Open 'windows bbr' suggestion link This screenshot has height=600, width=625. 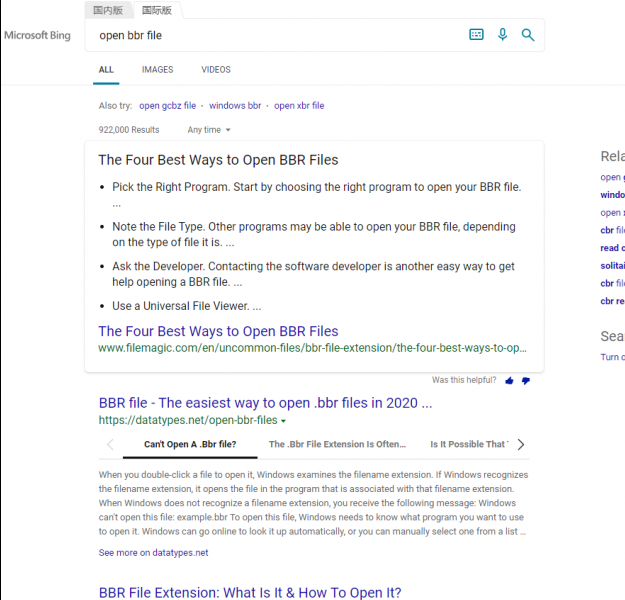tap(235, 106)
